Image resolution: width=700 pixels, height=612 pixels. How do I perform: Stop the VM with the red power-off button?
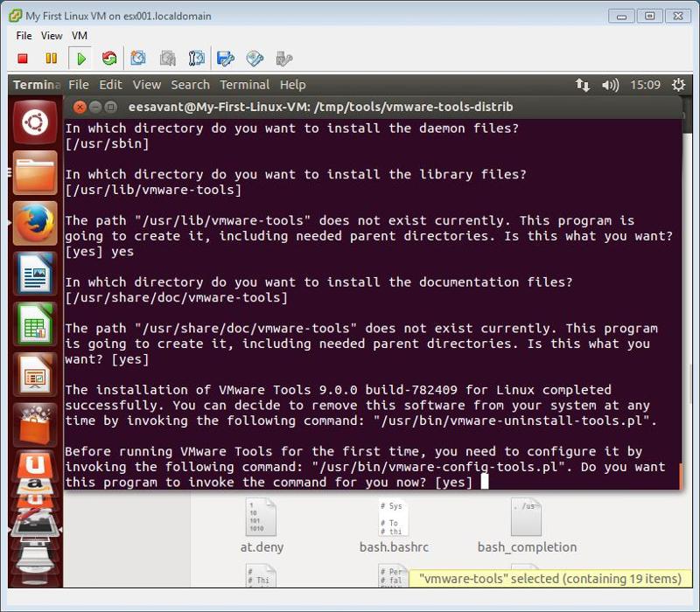pyautogui.click(x=23, y=59)
